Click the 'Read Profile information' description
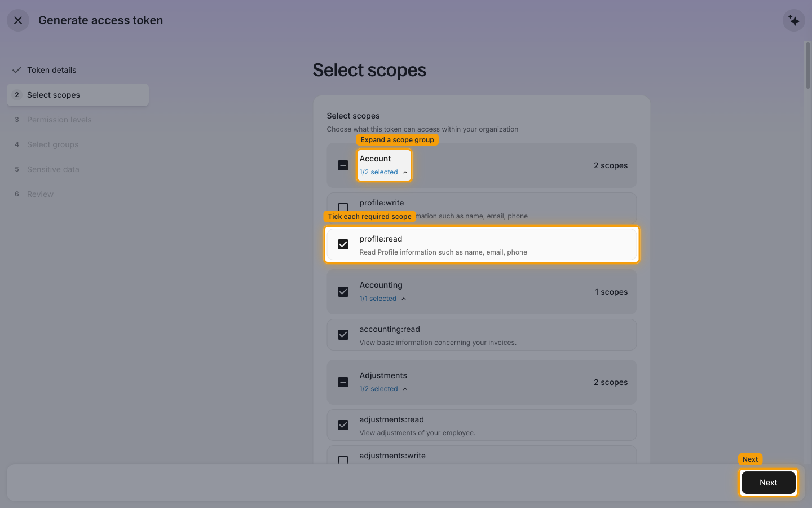812x508 pixels. tap(443, 252)
